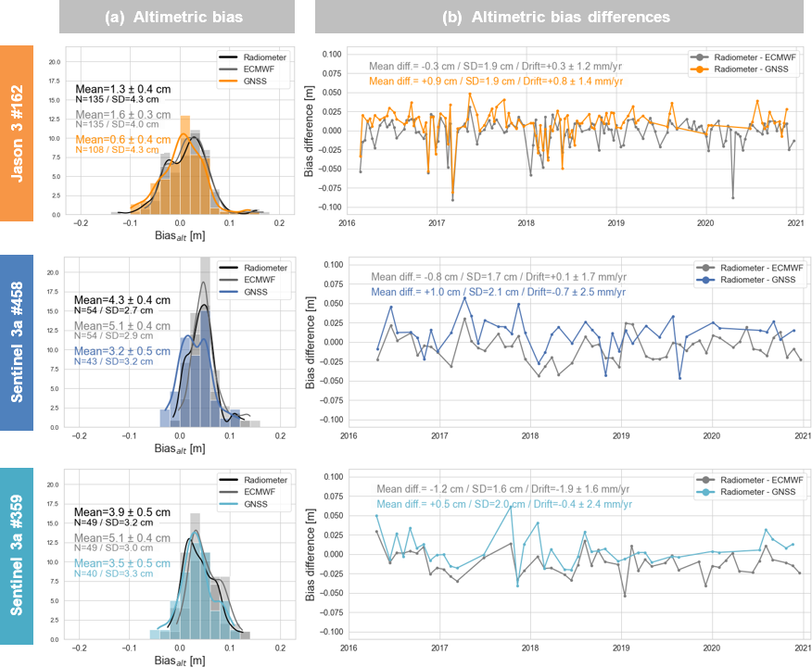The image size is (812, 667).
Task: Click the Bias alt [m] x-axis label of bottom histogram
Action: (x=180, y=661)
